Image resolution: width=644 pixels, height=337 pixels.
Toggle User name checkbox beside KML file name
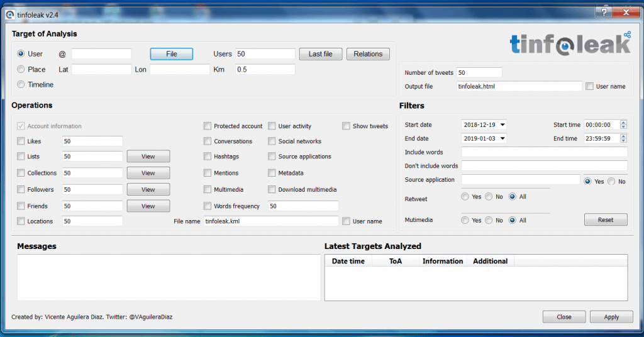pyautogui.click(x=347, y=221)
